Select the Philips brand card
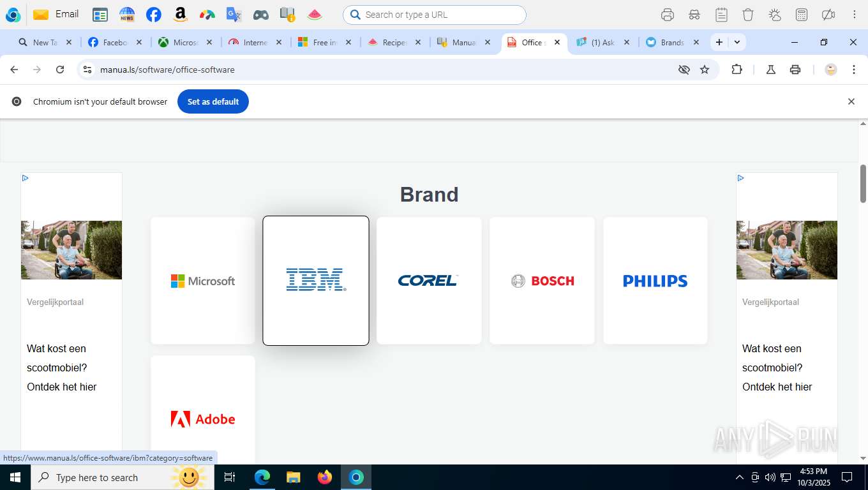 click(x=655, y=281)
